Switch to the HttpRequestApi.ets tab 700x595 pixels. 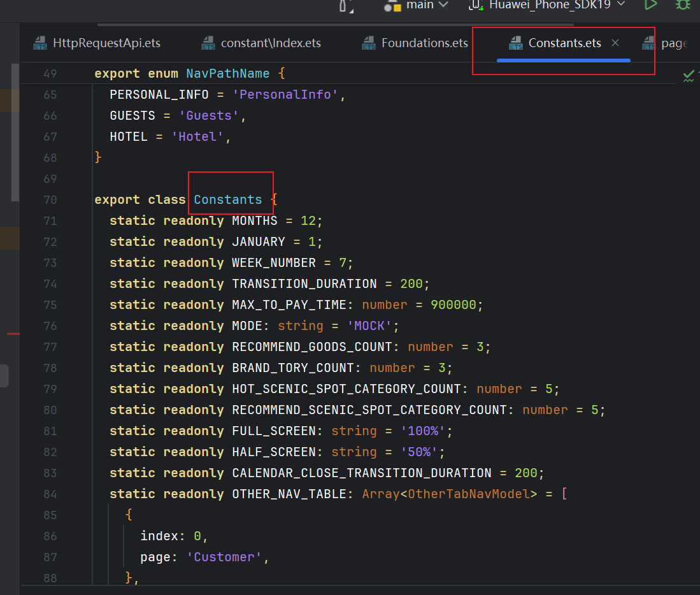pyautogui.click(x=106, y=43)
